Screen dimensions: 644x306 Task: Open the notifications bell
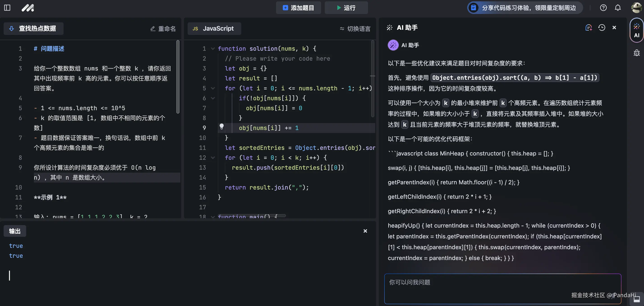tap(617, 8)
